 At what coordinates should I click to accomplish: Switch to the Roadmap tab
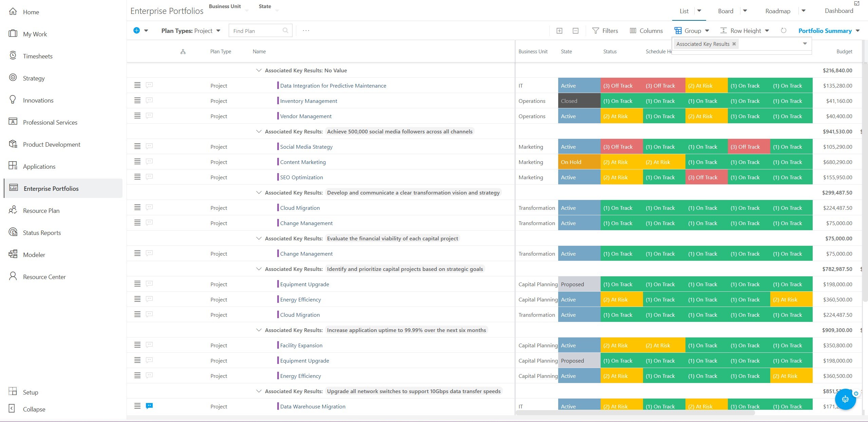(777, 11)
